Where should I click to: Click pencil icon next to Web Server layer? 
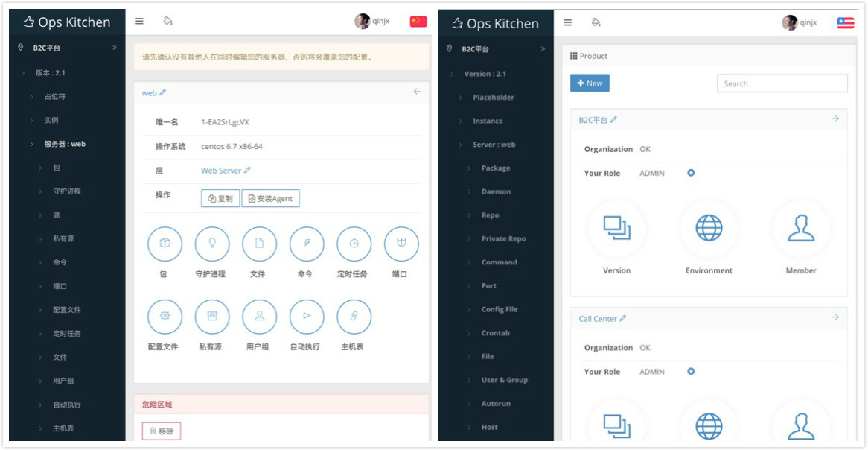click(x=247, y=171)
